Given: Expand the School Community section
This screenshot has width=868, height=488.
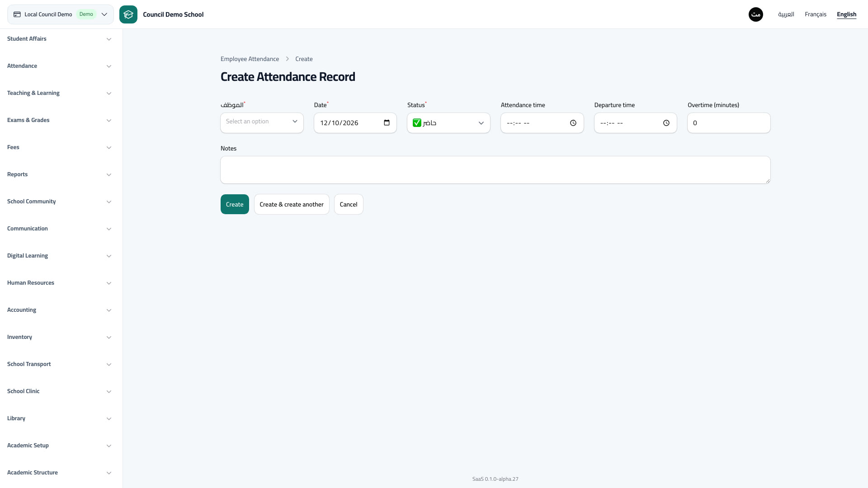Looking at the screenshot, I should tap(59, 202).
